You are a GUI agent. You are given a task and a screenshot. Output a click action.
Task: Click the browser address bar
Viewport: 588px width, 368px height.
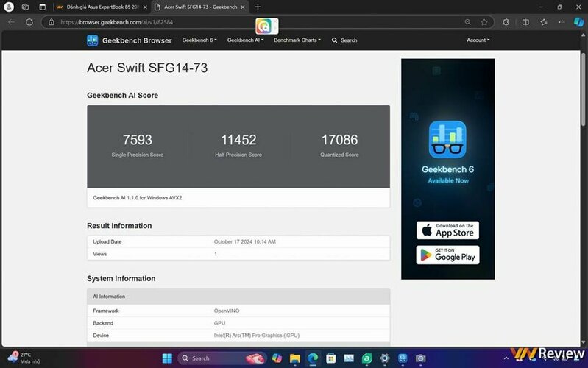221,22
